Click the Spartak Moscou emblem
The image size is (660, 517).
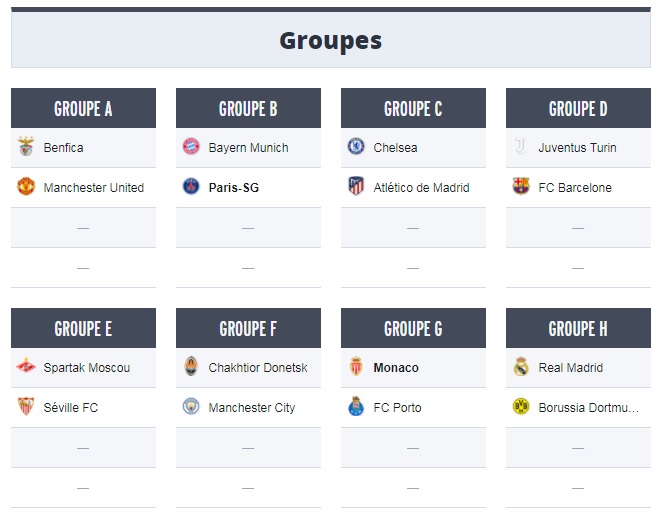[x=26, y=366]
